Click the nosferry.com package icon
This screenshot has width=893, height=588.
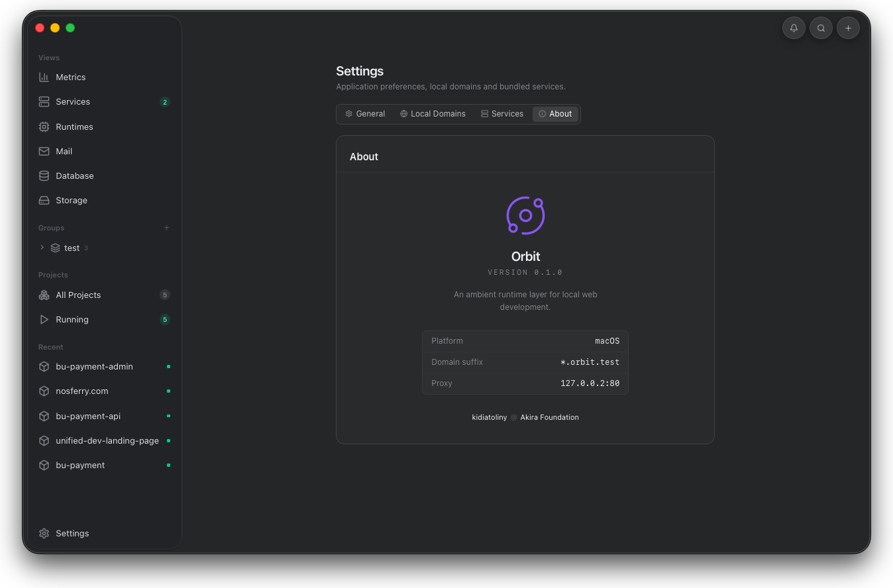point(44,391)
